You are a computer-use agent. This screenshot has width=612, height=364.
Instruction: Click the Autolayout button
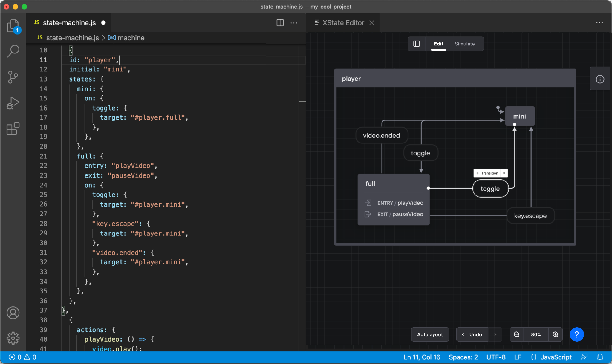point(430,334)
